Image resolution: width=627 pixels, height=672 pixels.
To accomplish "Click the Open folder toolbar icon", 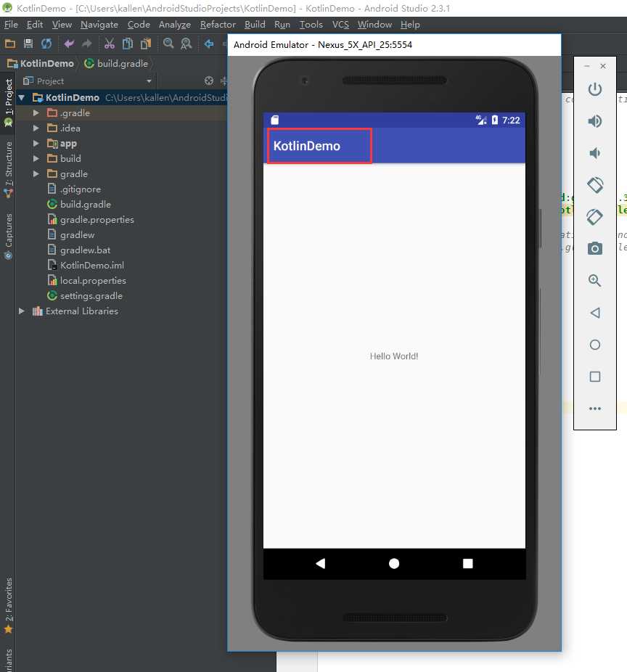I will point(10,44).
